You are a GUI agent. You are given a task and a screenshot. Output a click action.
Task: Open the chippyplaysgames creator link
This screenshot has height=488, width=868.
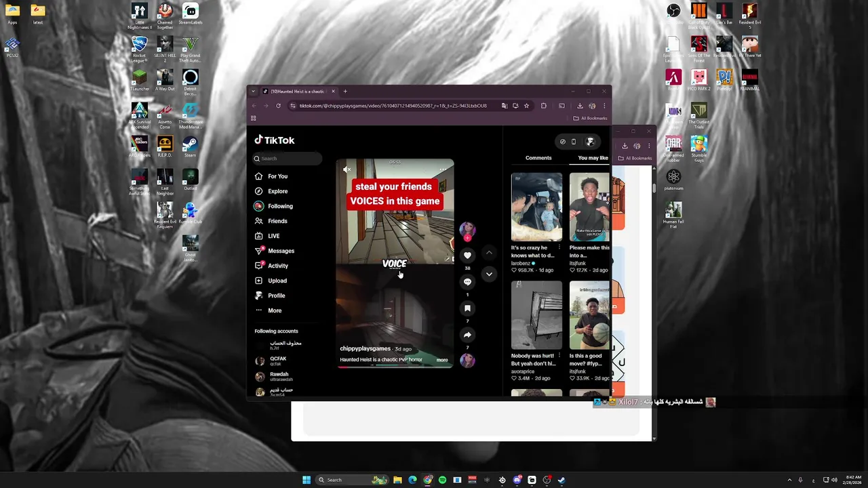365,348
